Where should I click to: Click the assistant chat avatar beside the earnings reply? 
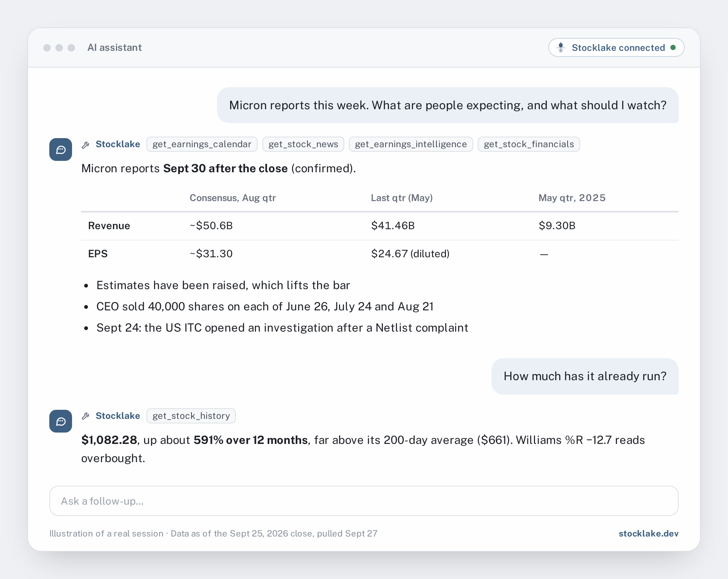click(61, 149)
